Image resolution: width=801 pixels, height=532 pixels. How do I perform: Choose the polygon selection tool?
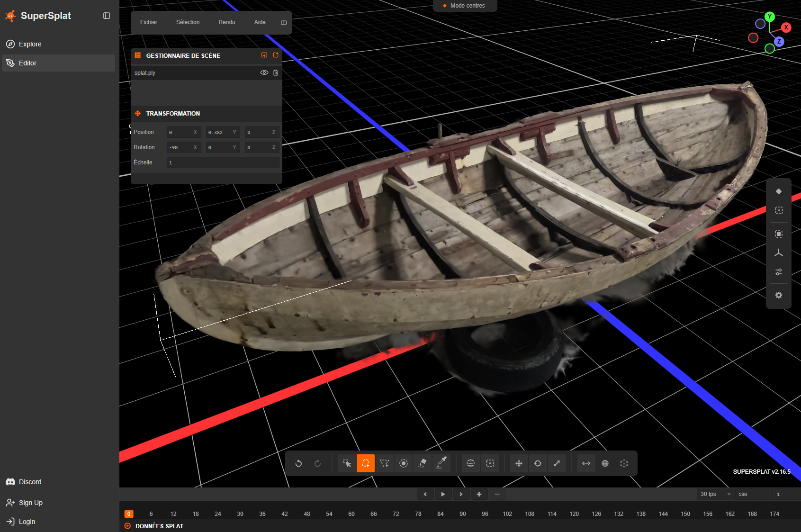coord(385,463)
